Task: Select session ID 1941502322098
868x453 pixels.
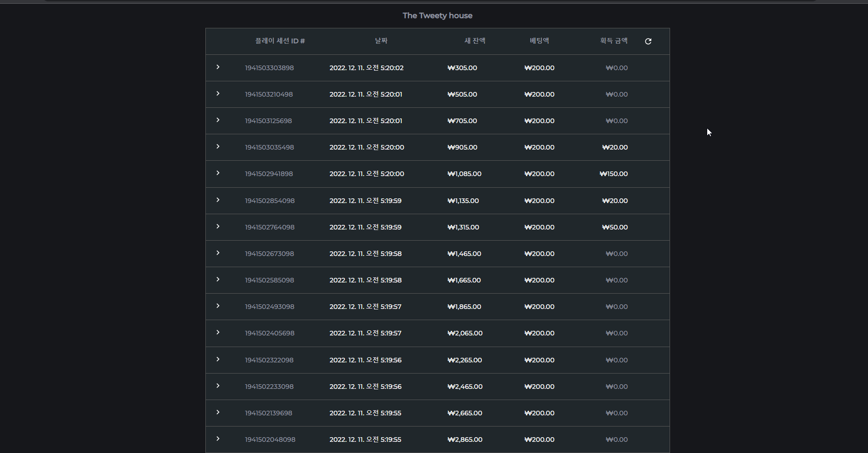Action: pos(270,360)
